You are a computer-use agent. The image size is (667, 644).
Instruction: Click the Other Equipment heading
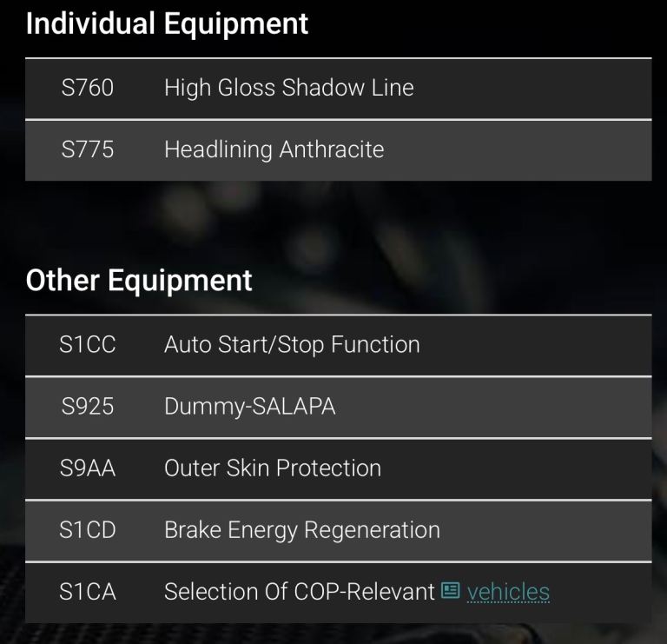click(139, 281)
